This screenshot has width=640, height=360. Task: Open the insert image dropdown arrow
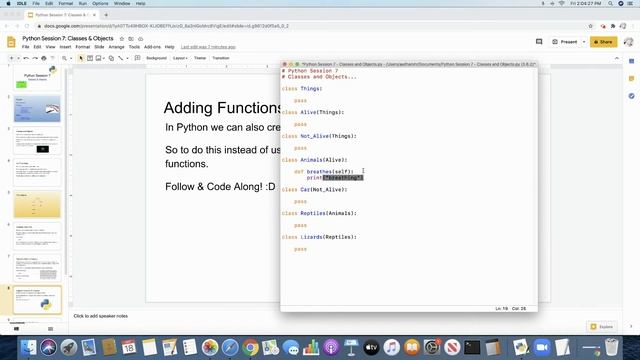click(x=104, y=58)
